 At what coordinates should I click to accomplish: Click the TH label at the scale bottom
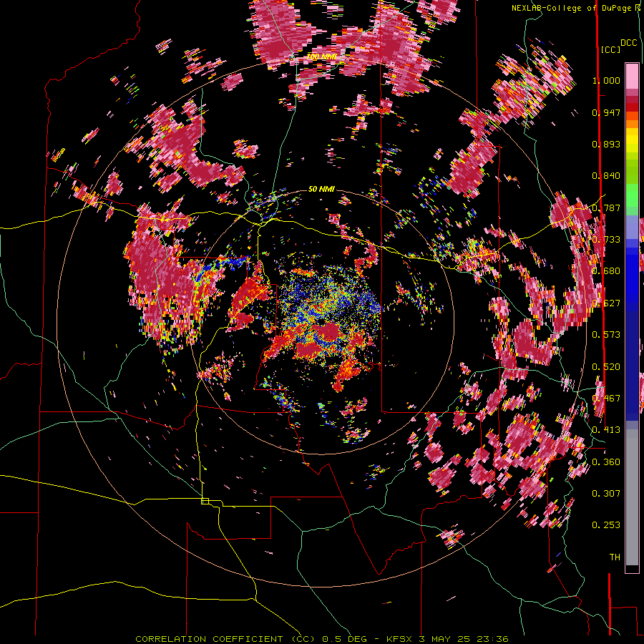click(615, 557)
